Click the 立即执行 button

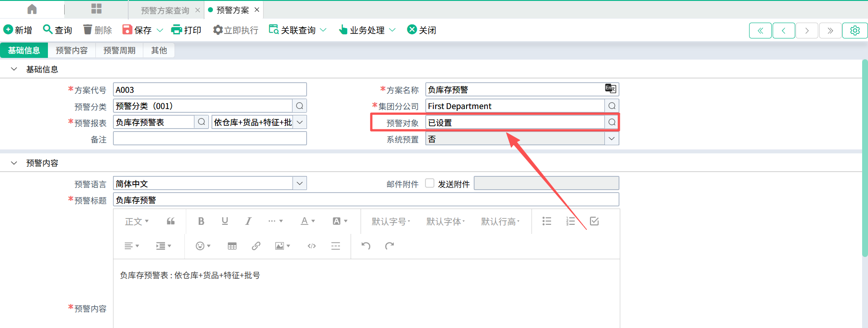[x=236, y=30]
